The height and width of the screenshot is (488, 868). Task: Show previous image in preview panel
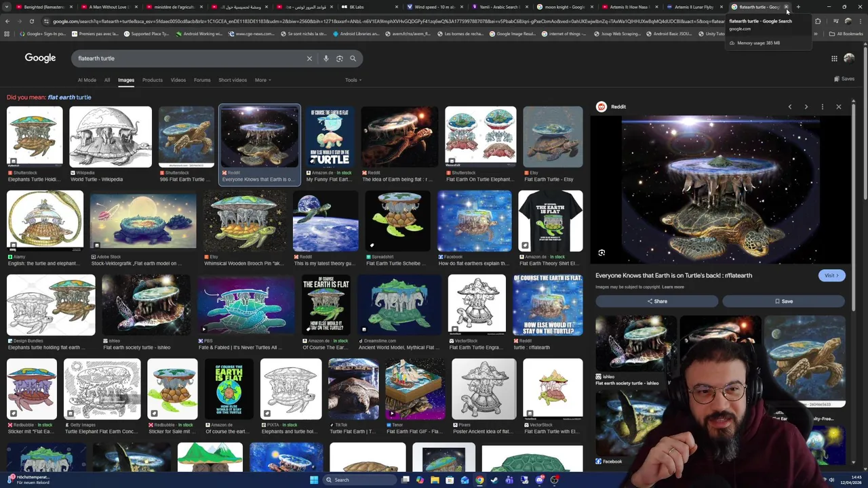(x=790, y=106)
